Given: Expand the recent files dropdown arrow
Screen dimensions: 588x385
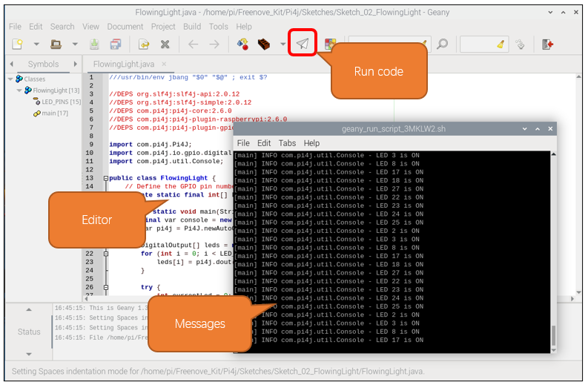Looking at the screenshot, I should pos(75,45).
